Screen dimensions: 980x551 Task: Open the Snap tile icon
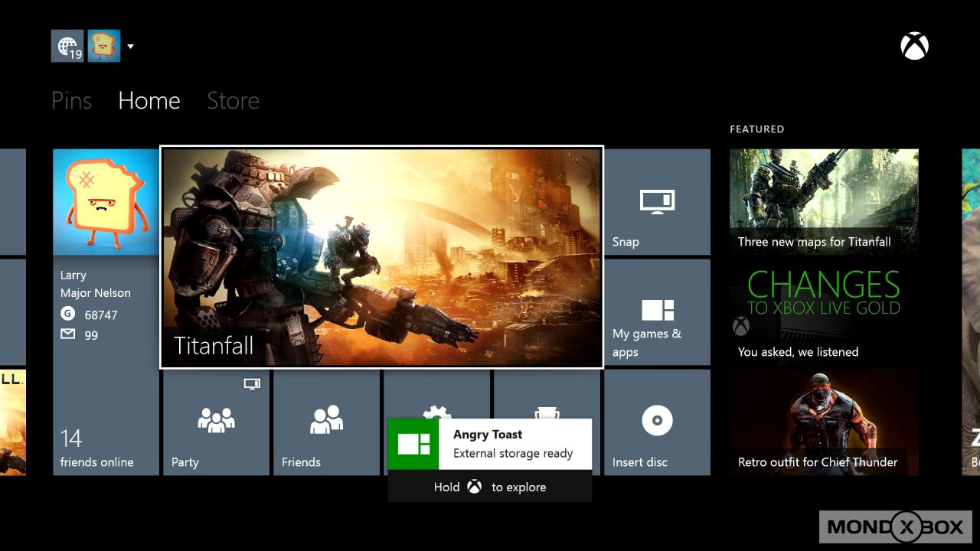point(656,201)
